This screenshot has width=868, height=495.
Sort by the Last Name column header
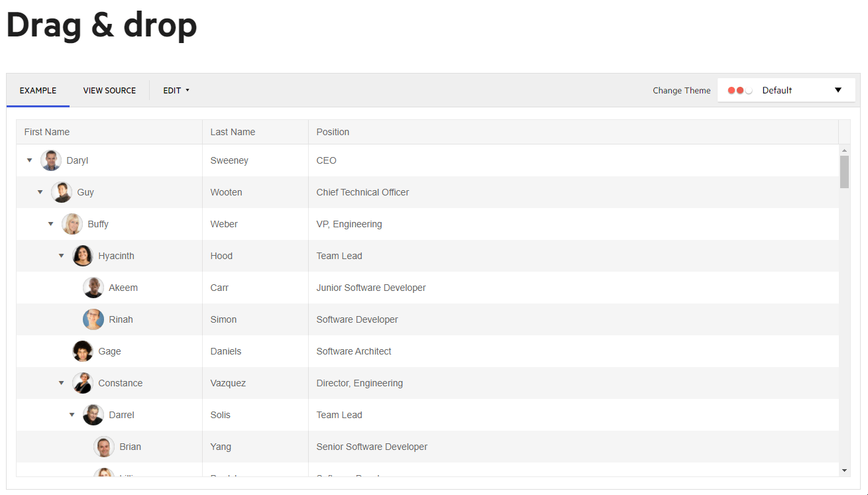pyautogui.click(x=233, y=132)
